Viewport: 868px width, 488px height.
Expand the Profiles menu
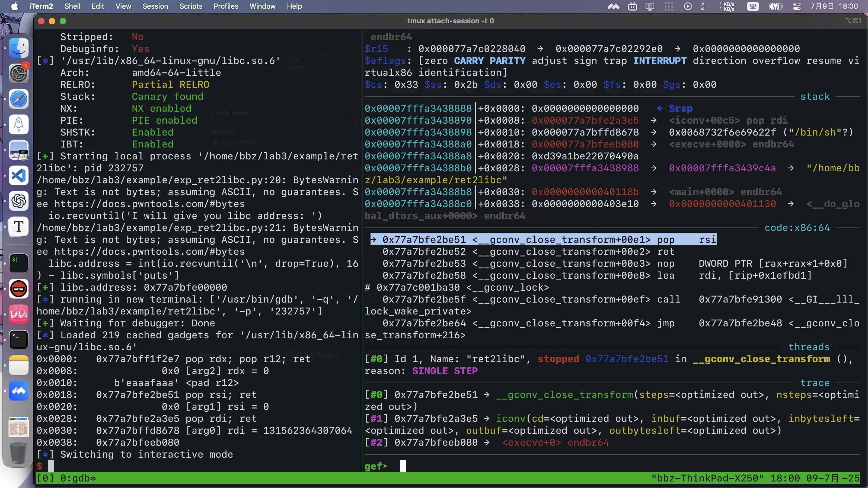[x=226, y=7]
